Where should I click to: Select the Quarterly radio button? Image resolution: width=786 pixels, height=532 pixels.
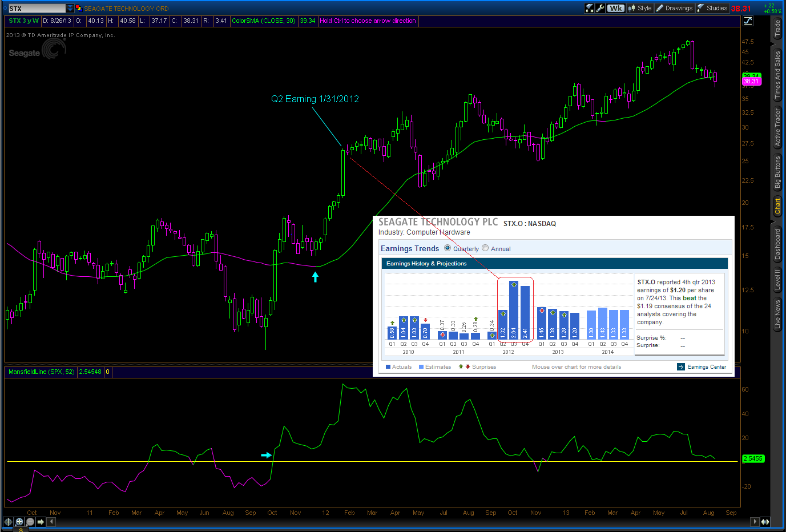pos(448,248)
